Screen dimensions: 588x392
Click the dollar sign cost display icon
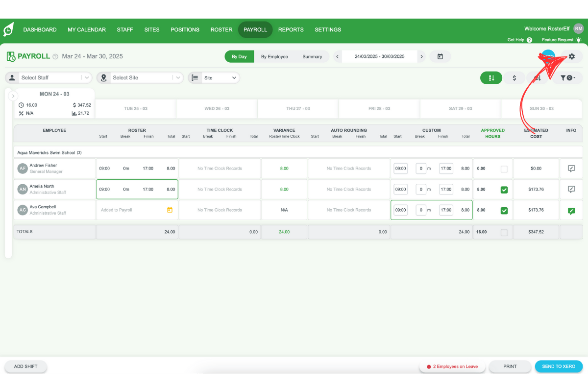(514, 77)
